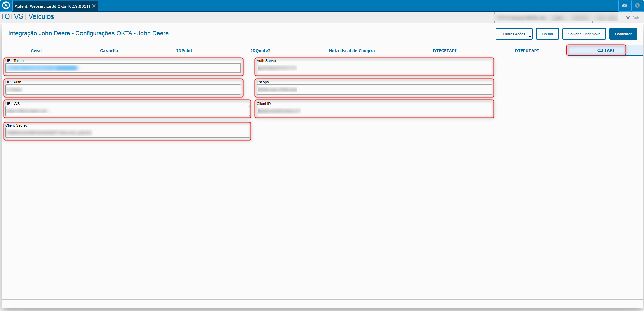Click the Auth Server input field
The width and height of the screenshot is (644, 311).
[375, 68]
